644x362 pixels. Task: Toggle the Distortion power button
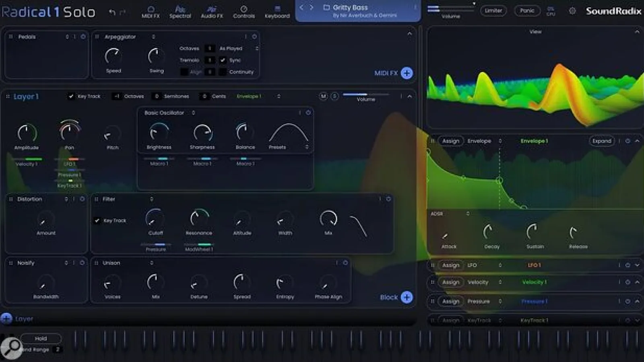82,199
